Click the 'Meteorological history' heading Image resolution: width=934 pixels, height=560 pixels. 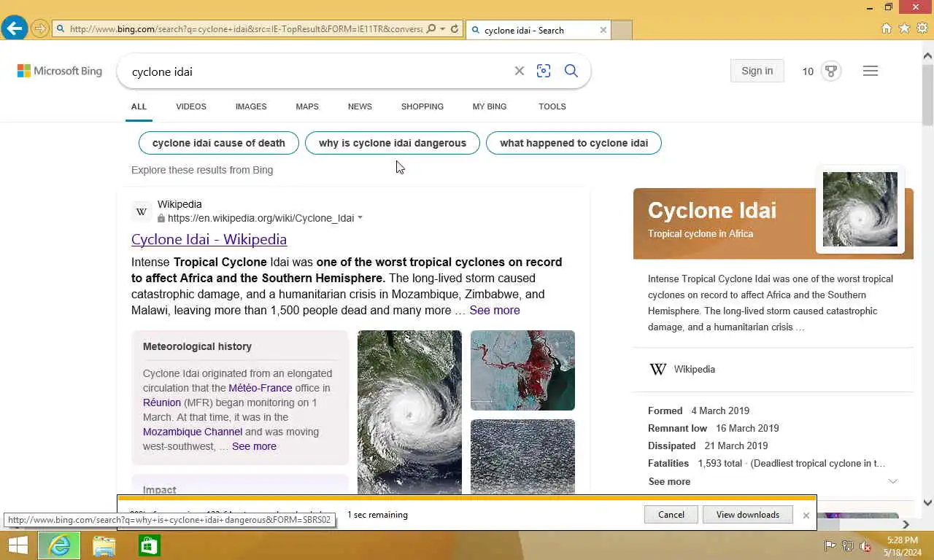coord(197,346)
